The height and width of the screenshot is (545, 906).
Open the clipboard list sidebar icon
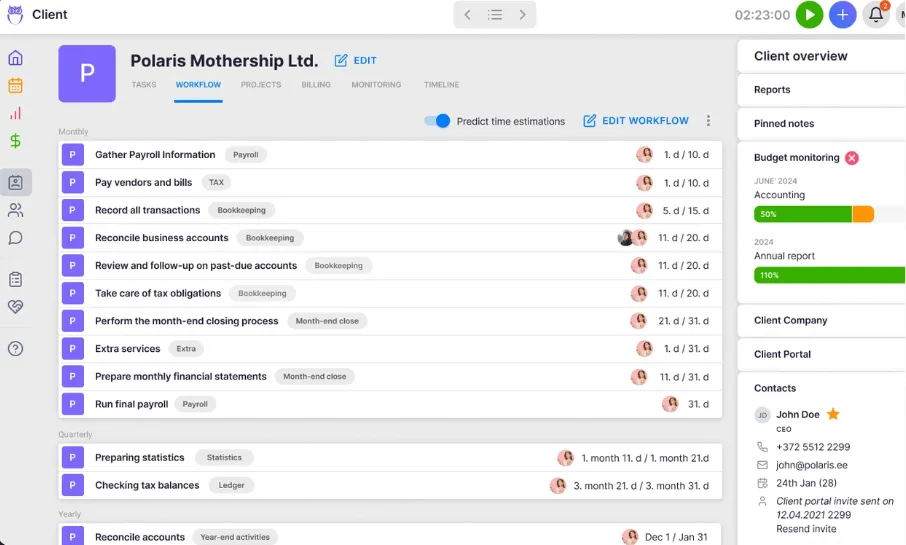click(16, 280)
